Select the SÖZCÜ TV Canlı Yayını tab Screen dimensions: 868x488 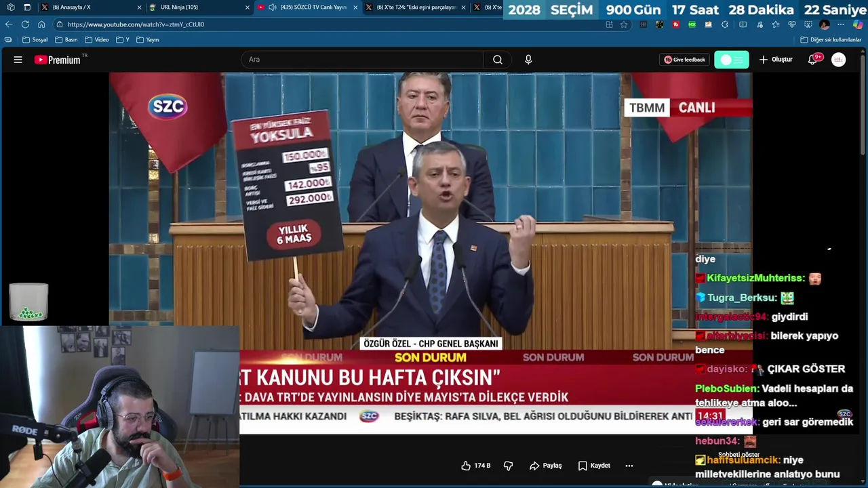coord(309,7)
